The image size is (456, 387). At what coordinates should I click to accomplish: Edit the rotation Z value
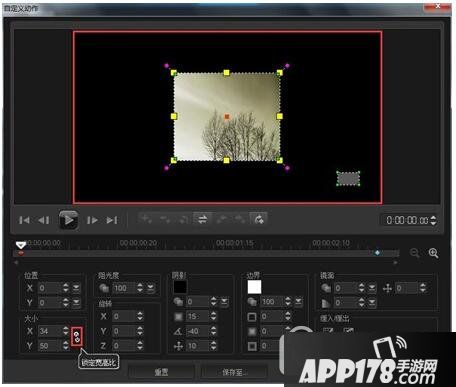click(124, 346)
